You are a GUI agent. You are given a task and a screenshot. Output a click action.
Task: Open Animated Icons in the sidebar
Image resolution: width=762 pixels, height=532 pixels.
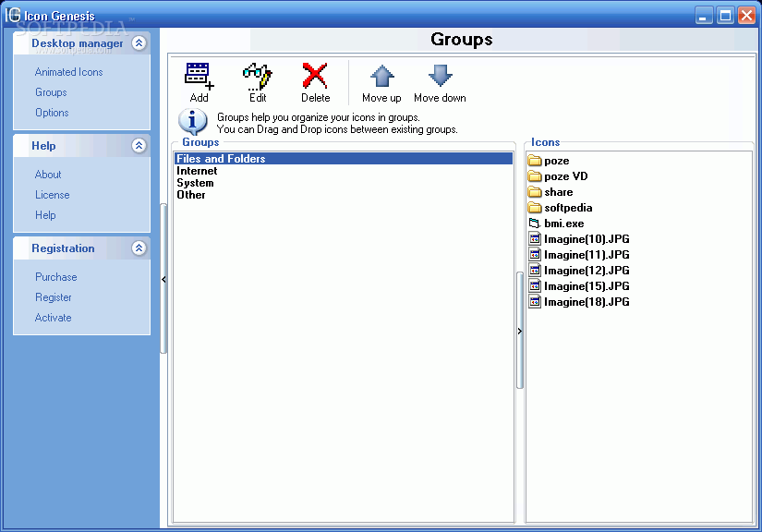69,72
